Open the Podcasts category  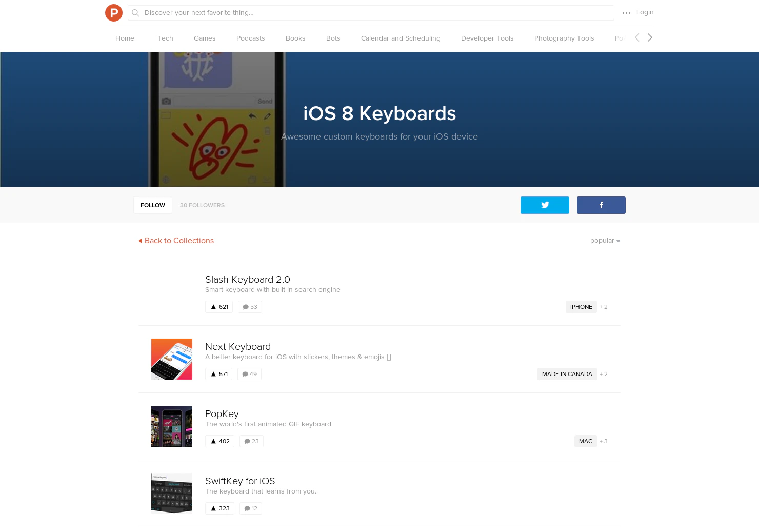tap(251, 38)
